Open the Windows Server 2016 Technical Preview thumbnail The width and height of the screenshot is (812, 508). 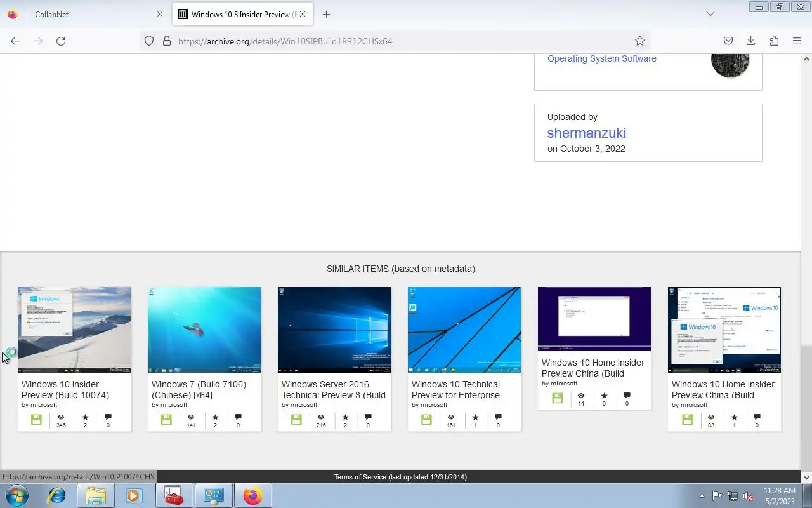click(334, 330)
